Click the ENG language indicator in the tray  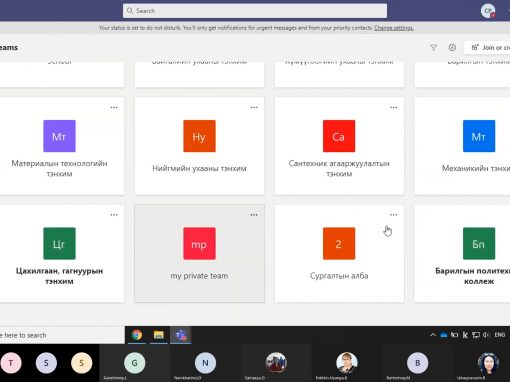pos(500,335)
